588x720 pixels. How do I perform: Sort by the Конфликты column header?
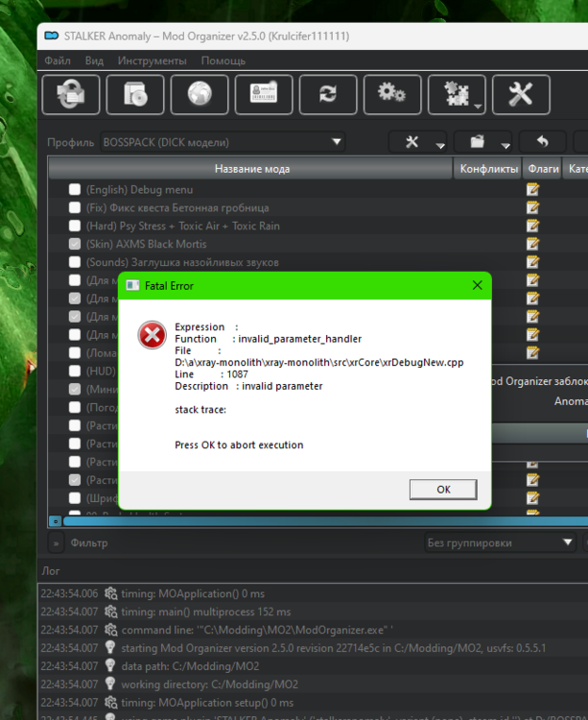(x=488, y=169)
